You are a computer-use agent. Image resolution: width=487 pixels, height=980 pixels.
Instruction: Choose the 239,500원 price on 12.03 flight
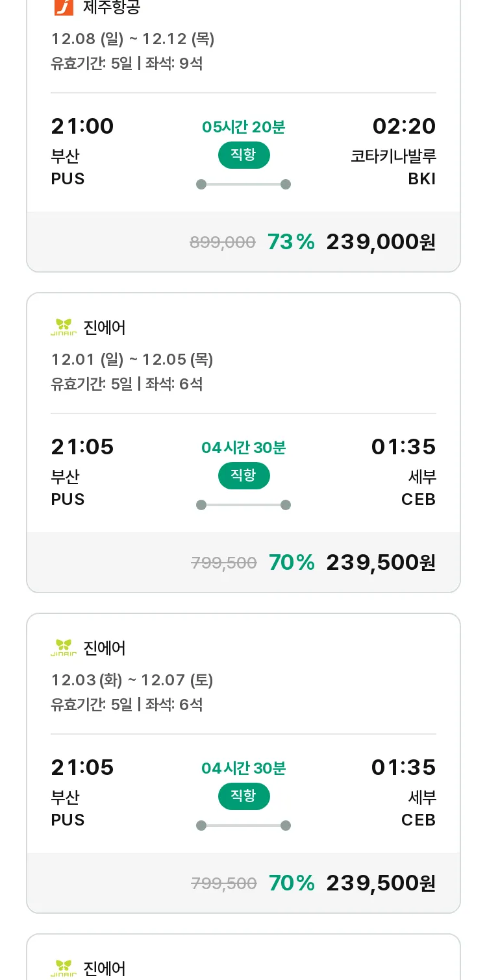pos(381,883)
